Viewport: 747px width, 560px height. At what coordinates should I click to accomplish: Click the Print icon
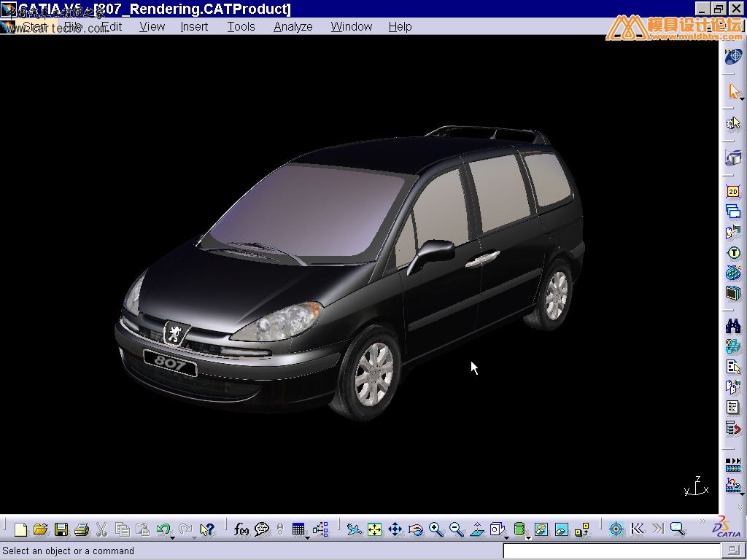[82, 529]
